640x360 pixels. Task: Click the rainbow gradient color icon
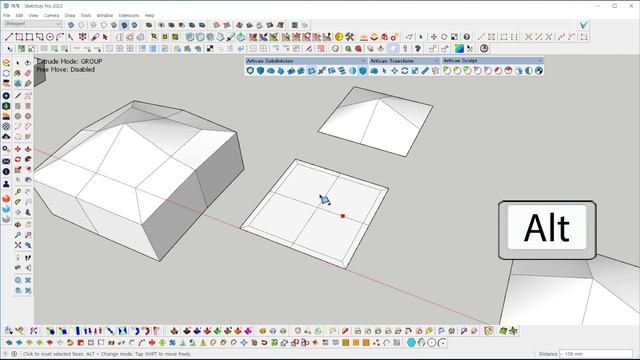click(x=459, y=49)
